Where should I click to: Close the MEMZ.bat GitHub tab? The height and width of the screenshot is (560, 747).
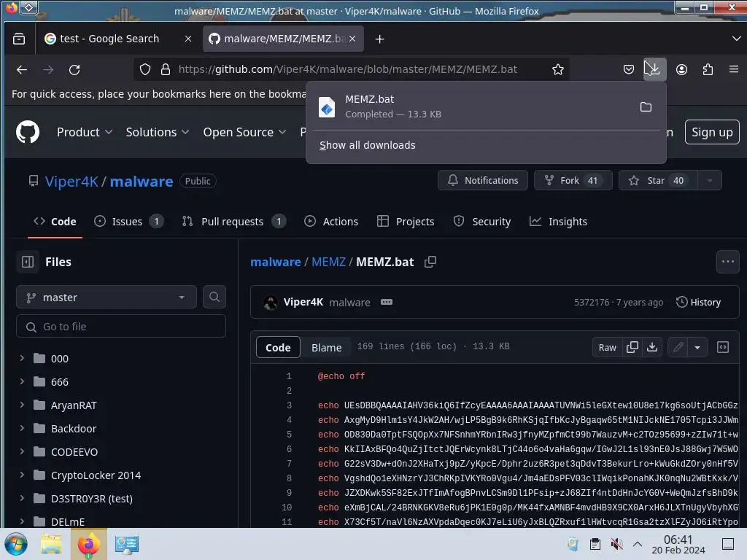click(352, 39)
